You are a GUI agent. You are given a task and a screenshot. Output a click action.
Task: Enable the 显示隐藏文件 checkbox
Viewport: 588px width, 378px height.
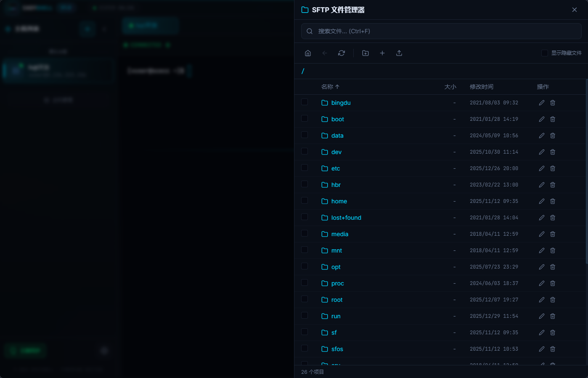click(545, 53)
